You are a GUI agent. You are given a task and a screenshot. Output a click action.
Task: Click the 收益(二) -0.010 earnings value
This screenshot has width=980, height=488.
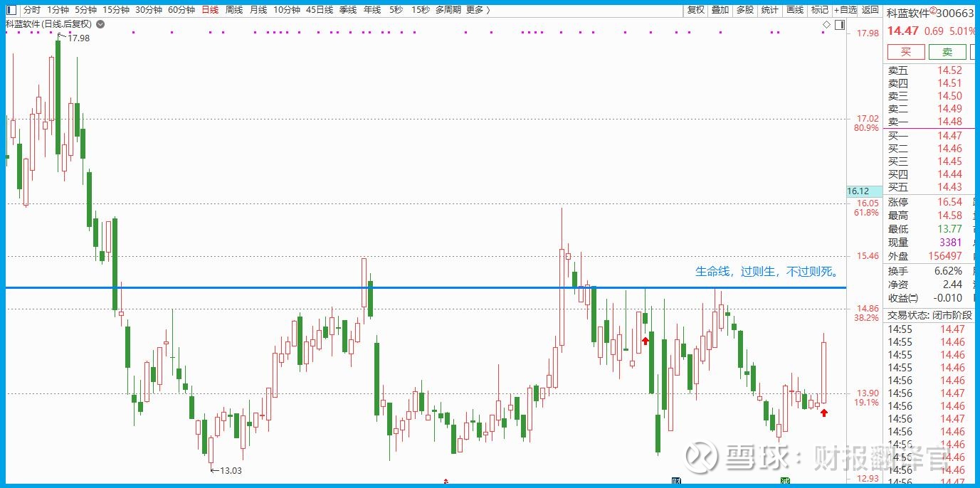pyautogui.click(x=947, y=298)
